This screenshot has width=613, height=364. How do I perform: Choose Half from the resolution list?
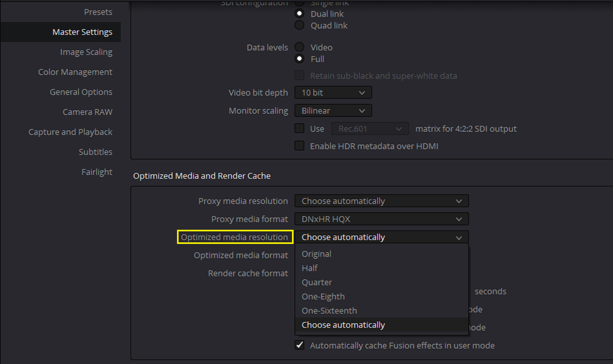tap(382, 268)
